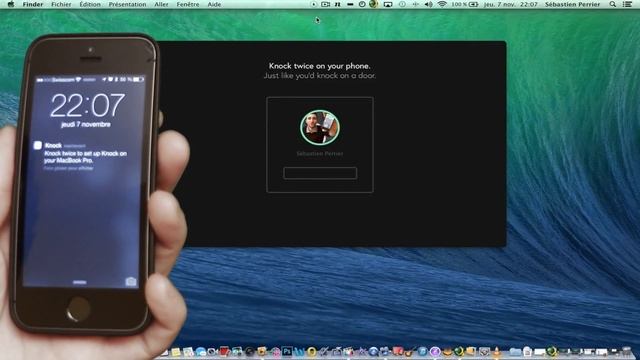This screenshot has height=360, width=640.
Task: Open the Apple menu
Action: tap(11, 4)
